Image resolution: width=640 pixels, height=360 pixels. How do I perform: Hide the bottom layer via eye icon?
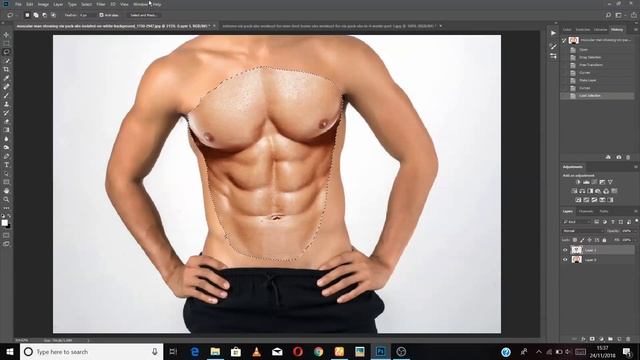[565, 260]
